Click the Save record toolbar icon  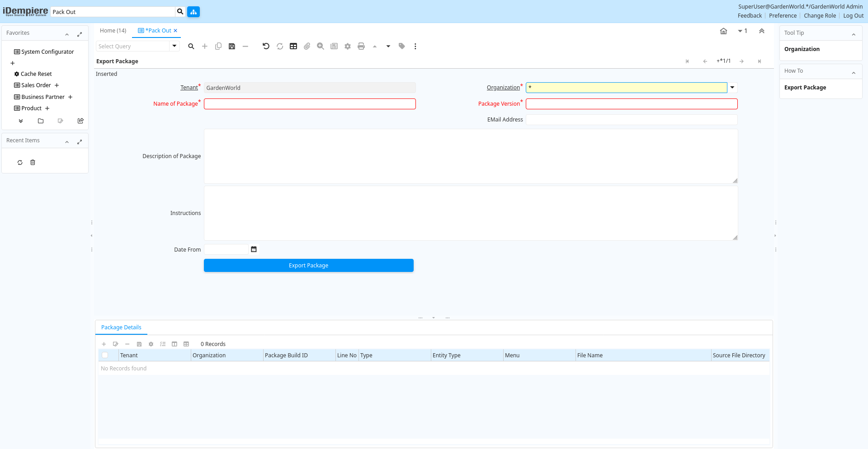tap(232, 46)
